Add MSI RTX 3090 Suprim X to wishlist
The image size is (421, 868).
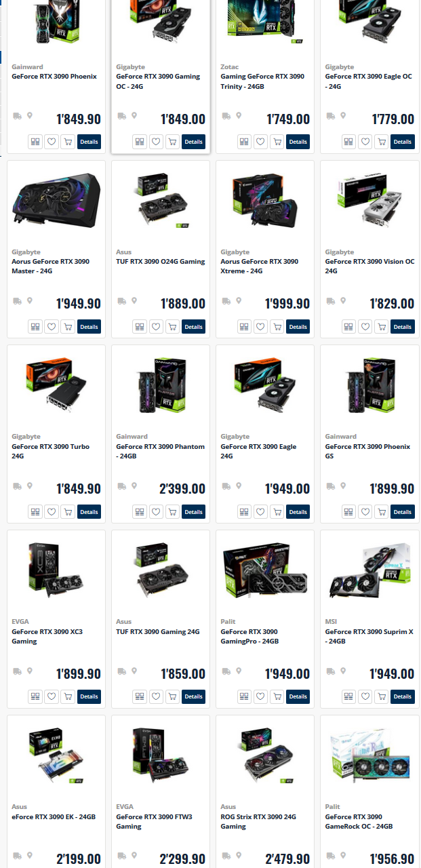coord(365,696)
